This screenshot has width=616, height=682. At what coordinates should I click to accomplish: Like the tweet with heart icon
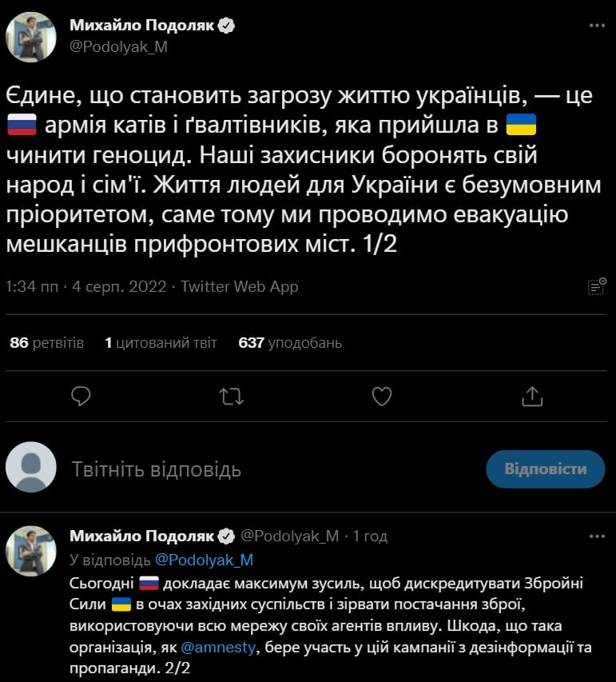click(x=382, y=396)
